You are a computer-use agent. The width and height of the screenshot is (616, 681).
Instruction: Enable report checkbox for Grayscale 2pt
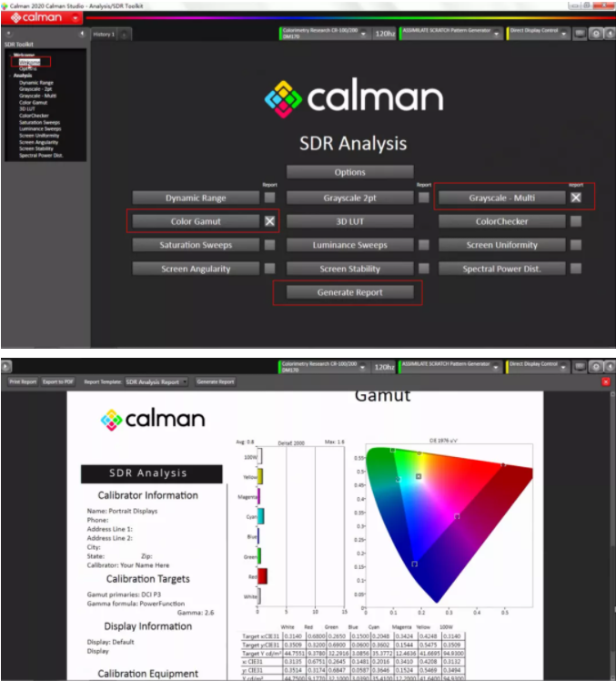coord(424,198)
